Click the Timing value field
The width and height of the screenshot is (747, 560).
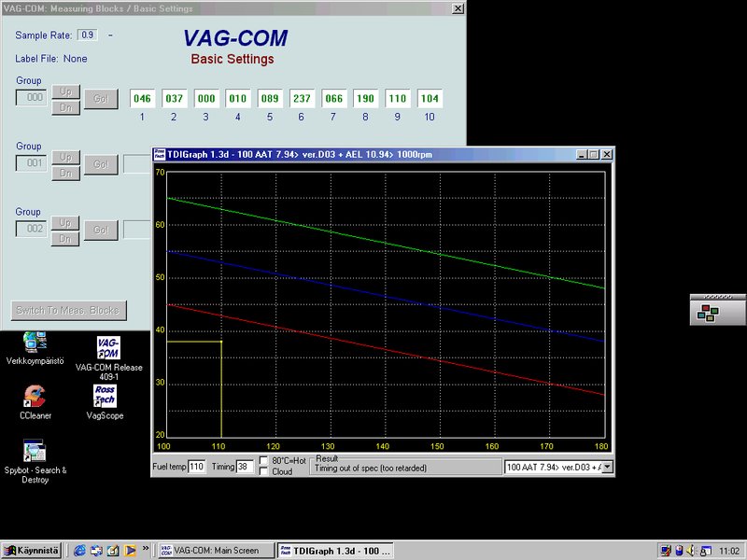[245, 466]
